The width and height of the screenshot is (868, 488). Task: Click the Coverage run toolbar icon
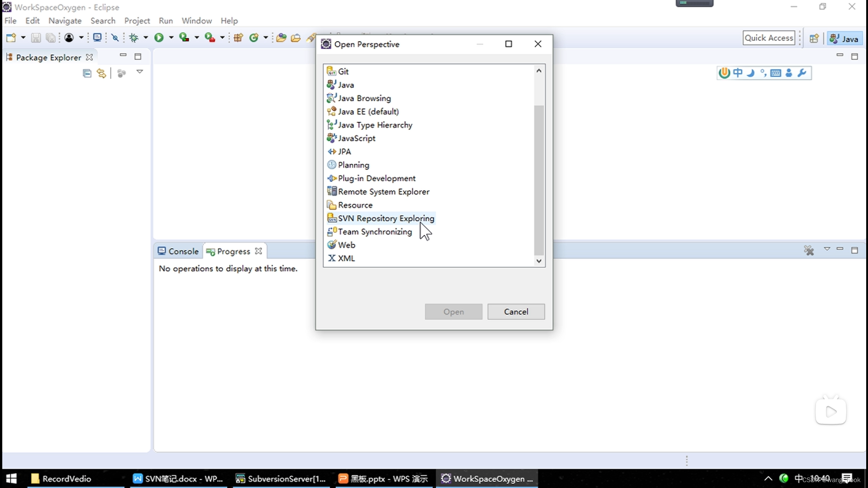pyautogui.click(x=184, y=38)
